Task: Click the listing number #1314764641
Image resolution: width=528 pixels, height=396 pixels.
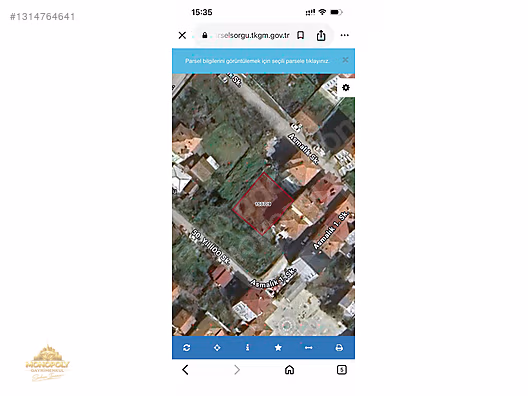Action: (x=42, y=16)
